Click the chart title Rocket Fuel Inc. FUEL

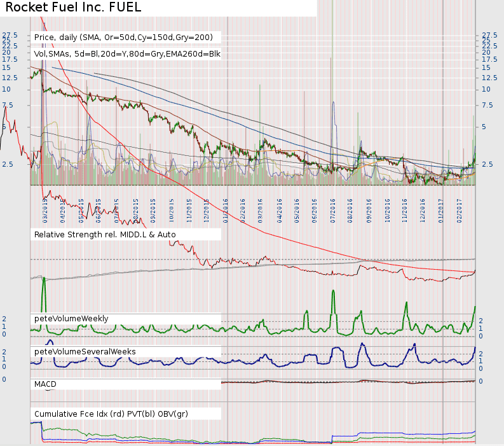(x=74, y=7)
